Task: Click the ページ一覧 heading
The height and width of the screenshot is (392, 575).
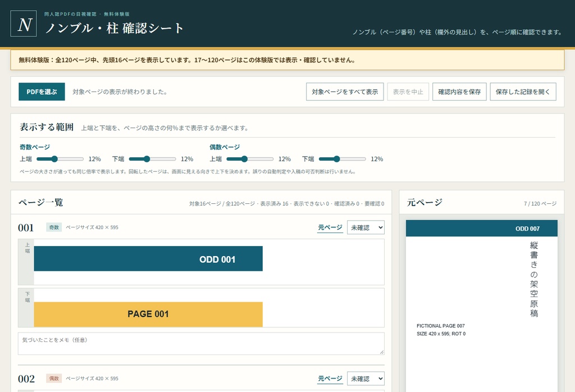Action: coord(40,202)
